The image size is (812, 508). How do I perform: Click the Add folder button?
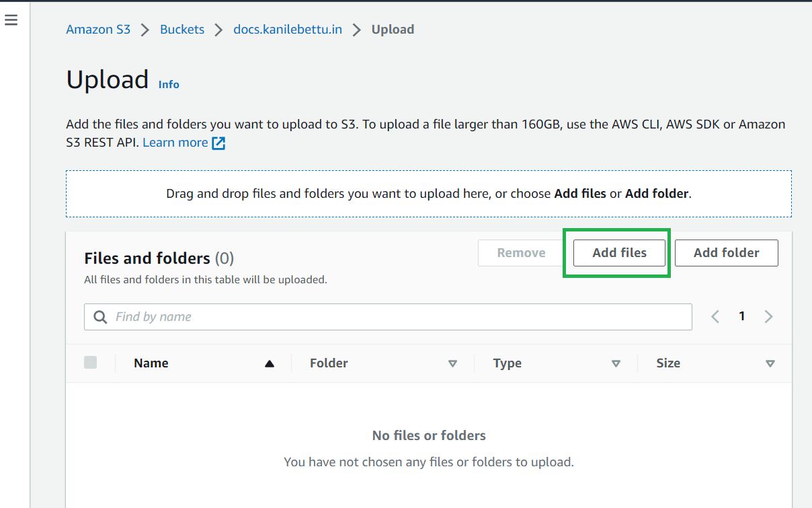[727, 253]
